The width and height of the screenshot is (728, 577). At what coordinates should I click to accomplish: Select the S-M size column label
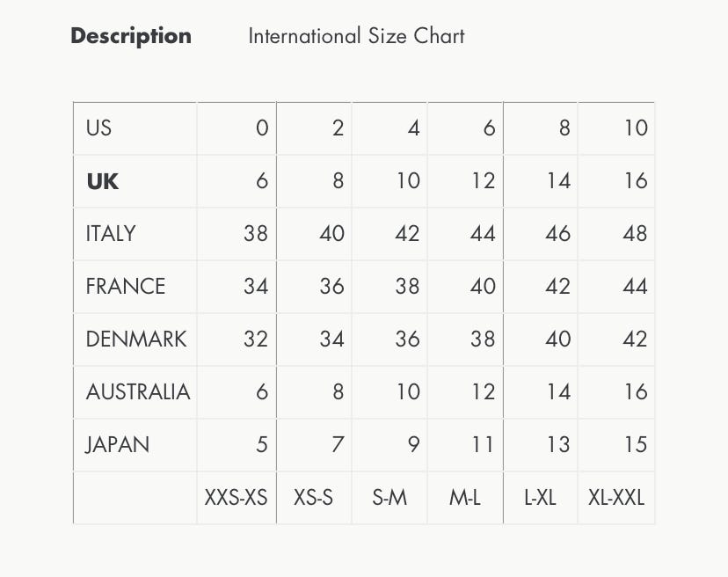tap(389, 498)
